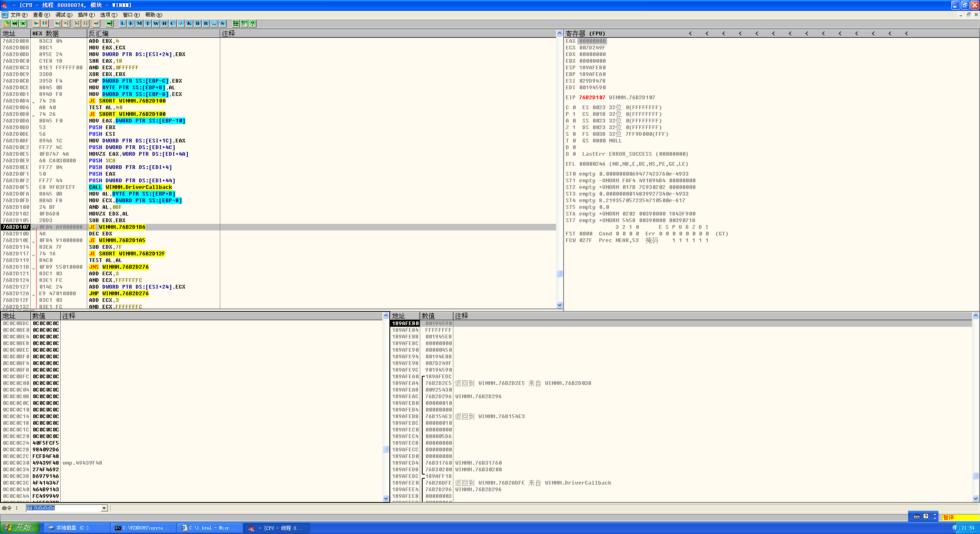Pause execution with the pause icon
Image resolution: width=980 pixels, height=534 pixels.
pyautogui.click(x=44, y=24)
